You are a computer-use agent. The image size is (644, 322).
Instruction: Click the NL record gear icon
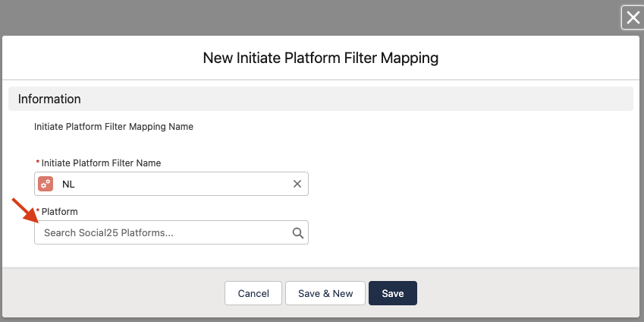(x=46, y=184)
